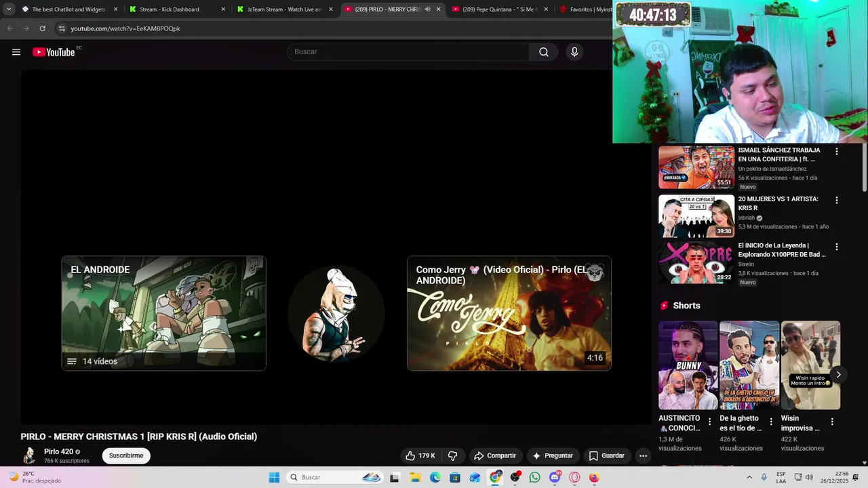This screenshot has height=488, width=868.
Task: Open the De la ghetto short thumbnail
Action: click(x=749, y=365)
